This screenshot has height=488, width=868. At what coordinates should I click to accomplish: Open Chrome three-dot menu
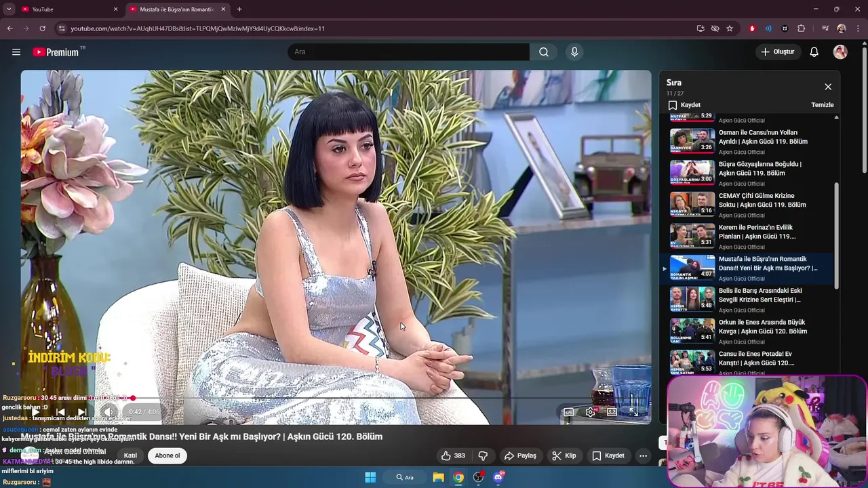[858, 28]
